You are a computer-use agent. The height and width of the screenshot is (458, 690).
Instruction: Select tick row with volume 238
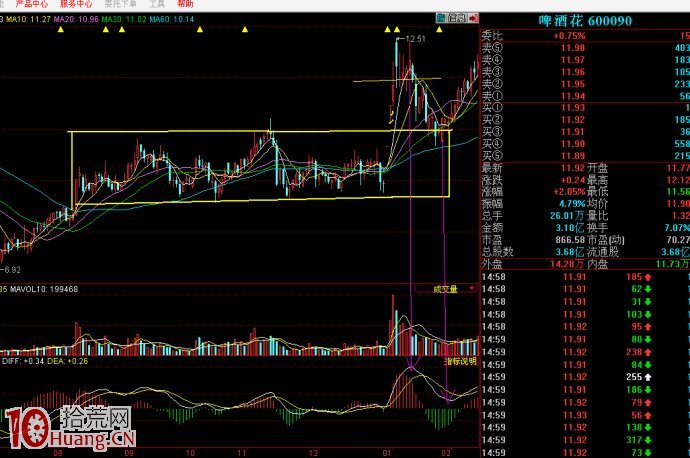[585, 352]
